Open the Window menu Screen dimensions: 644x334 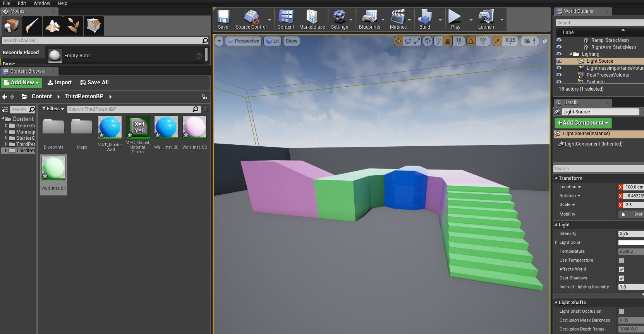coord(42,3)
